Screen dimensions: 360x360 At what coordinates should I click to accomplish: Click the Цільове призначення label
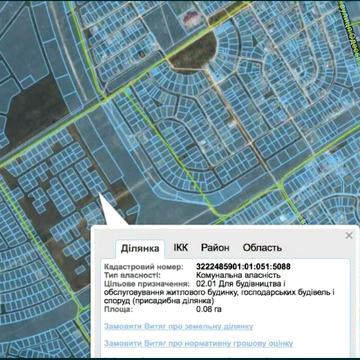147,284
